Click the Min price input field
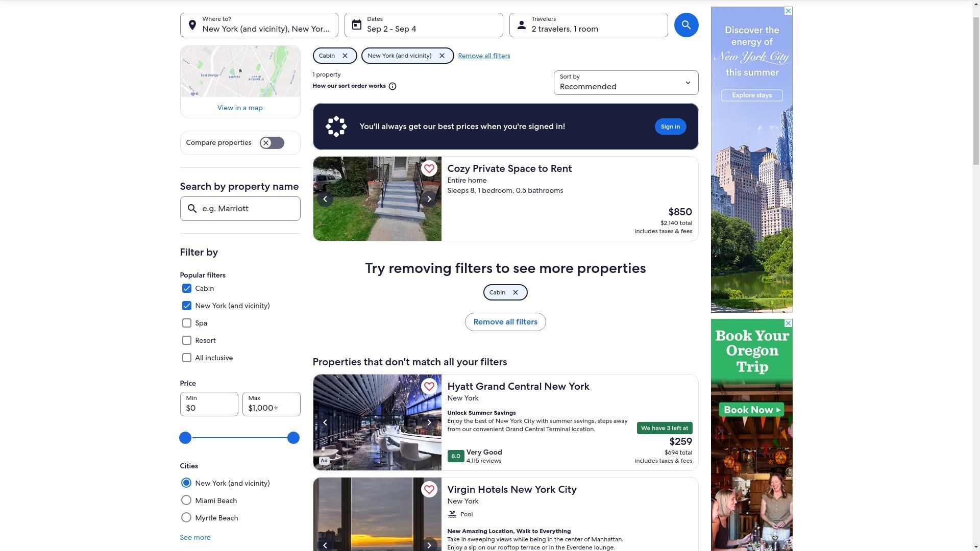 (209, 404)
